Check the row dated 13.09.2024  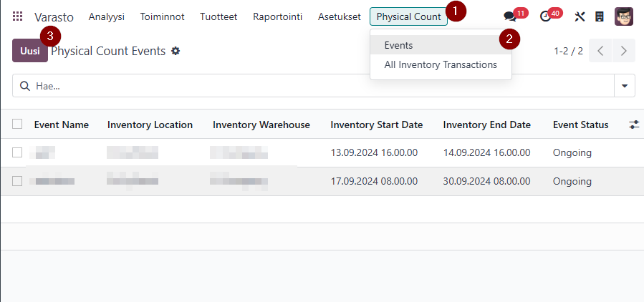point(17,152)
